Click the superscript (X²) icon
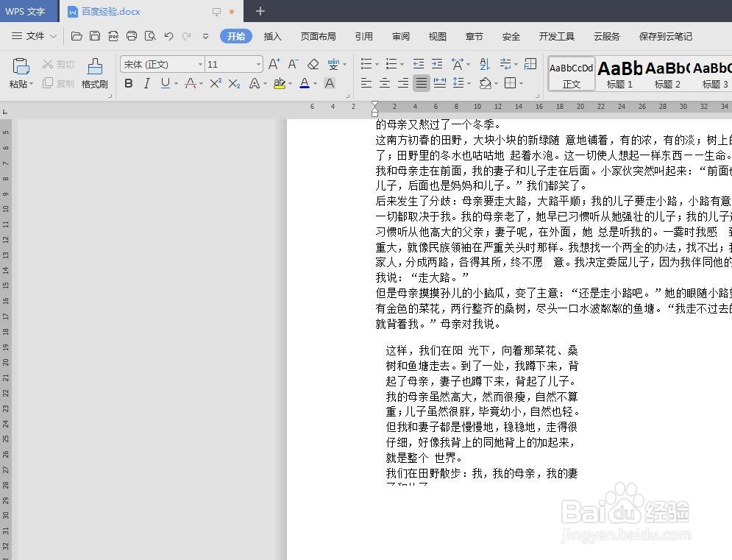 [216, 83]
